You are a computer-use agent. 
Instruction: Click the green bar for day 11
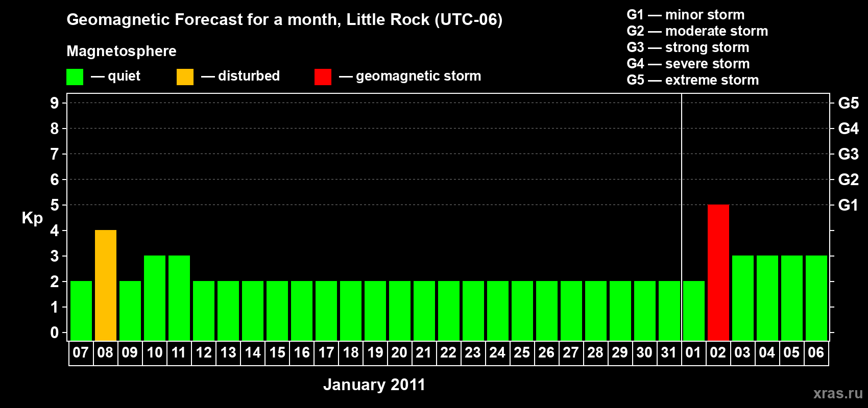[x=179, y=298]
